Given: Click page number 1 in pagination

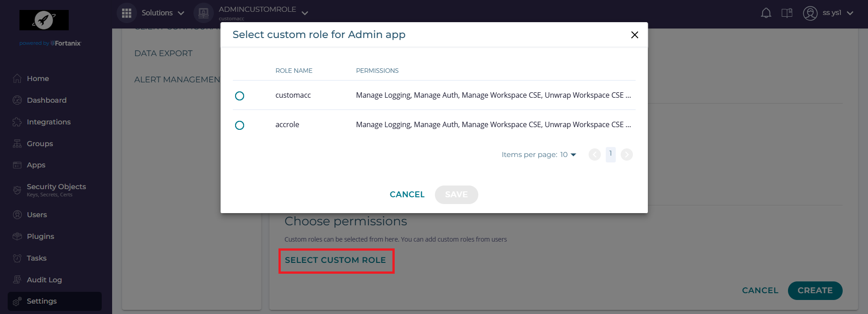Looking at the screenshot, I should 610,154.
